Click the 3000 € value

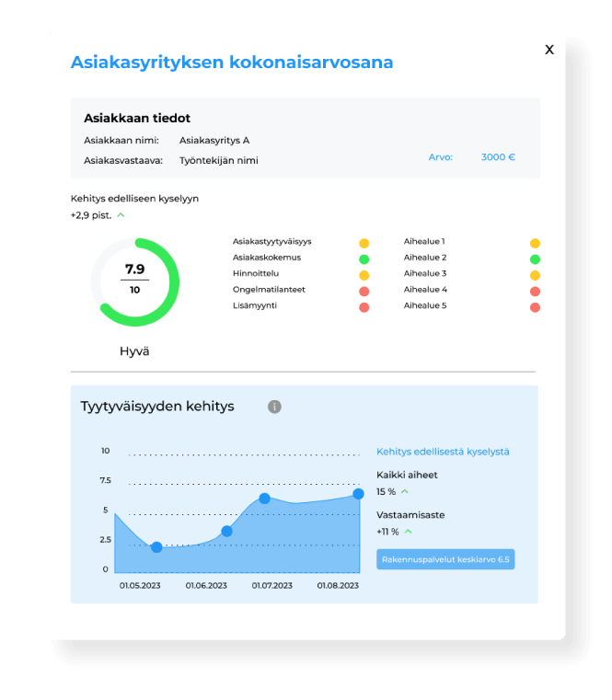[x=498, y=157]
